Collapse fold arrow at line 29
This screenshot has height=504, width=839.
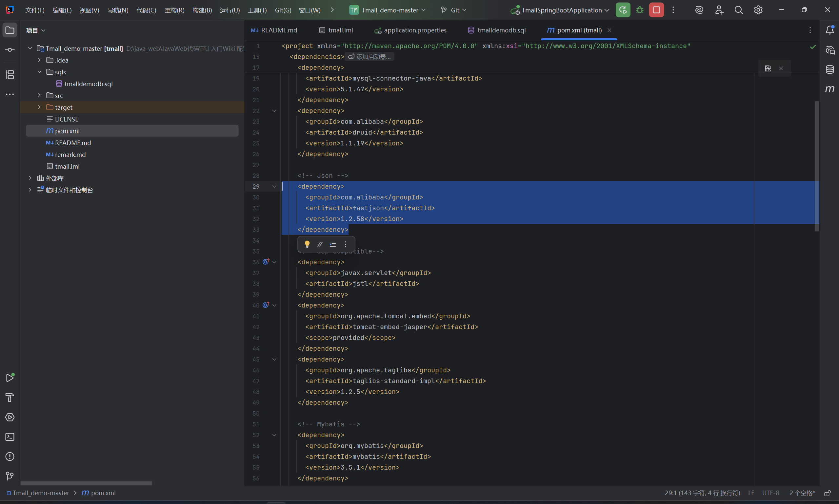[274, 186]
